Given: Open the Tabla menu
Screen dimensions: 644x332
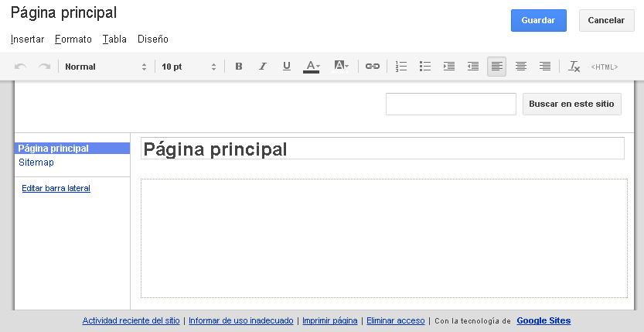Looking at the screenshot, I should click(x=114, y=39).
